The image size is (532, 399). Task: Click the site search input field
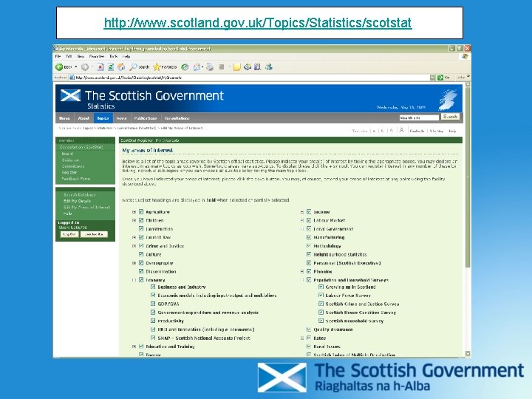coord(419,117)
